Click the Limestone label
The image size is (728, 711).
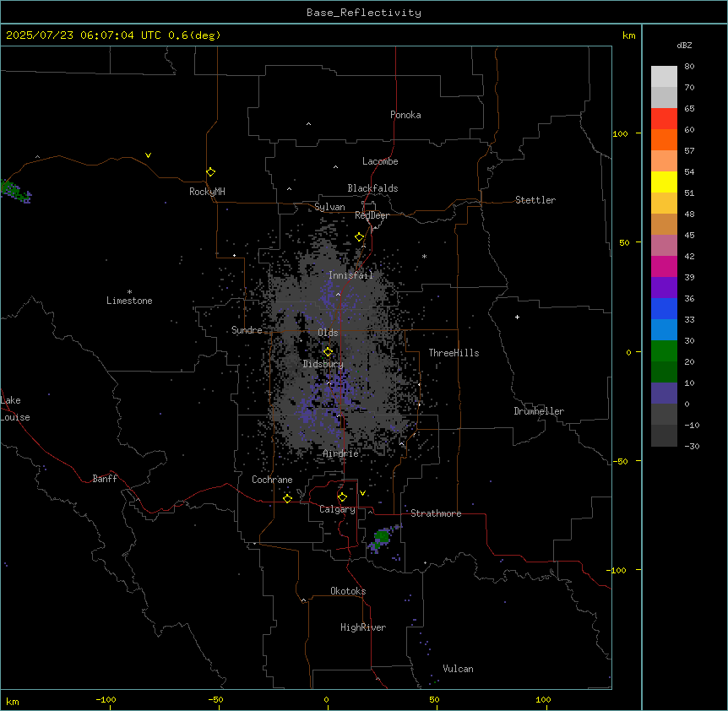(129, 301)
